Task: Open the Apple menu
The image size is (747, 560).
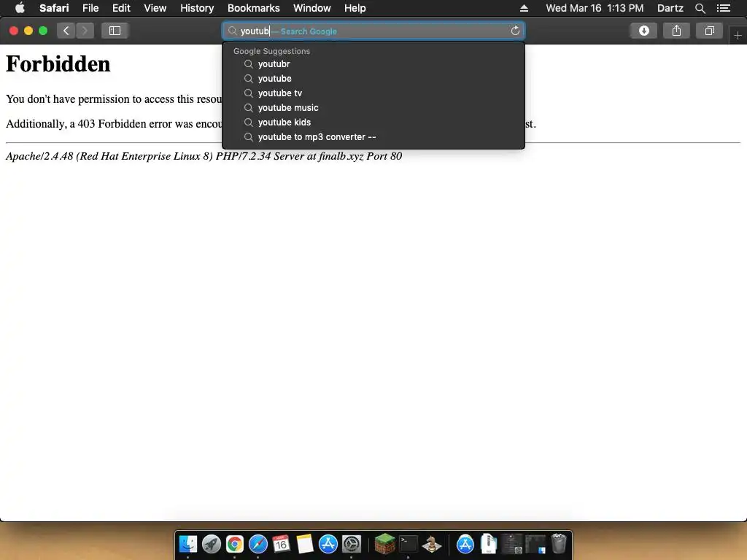Action: click(20, 8)
